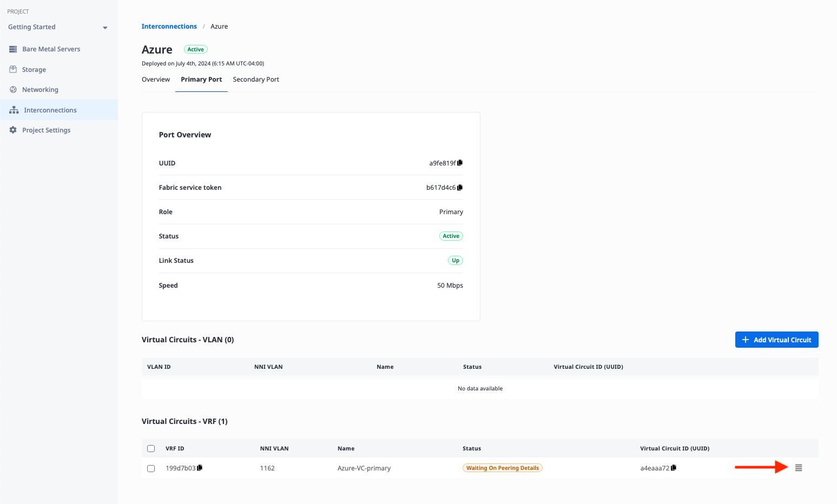Click the Project Settings gear icon
The height and width of the screenshot is (504, 837).
[x=13, y=130]
